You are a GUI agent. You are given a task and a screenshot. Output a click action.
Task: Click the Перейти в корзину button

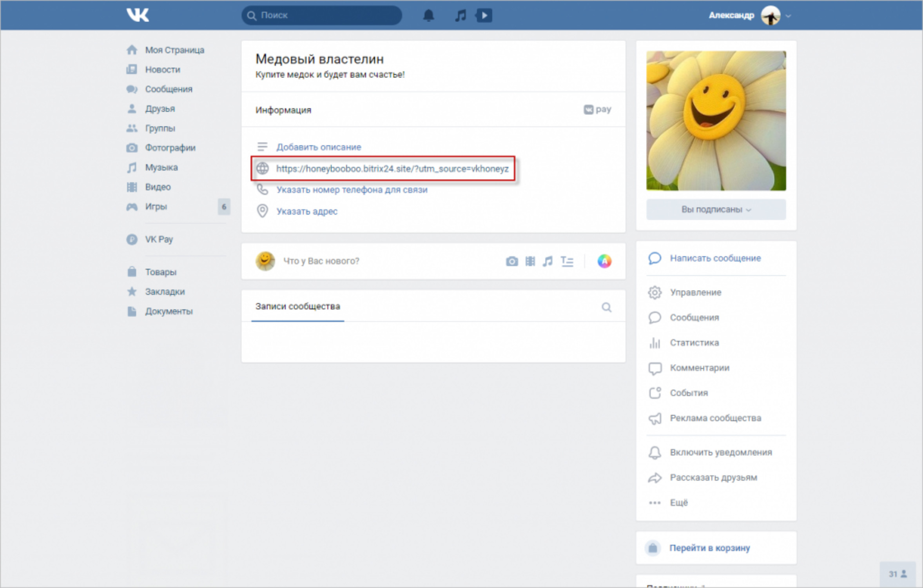pos(709,548)
